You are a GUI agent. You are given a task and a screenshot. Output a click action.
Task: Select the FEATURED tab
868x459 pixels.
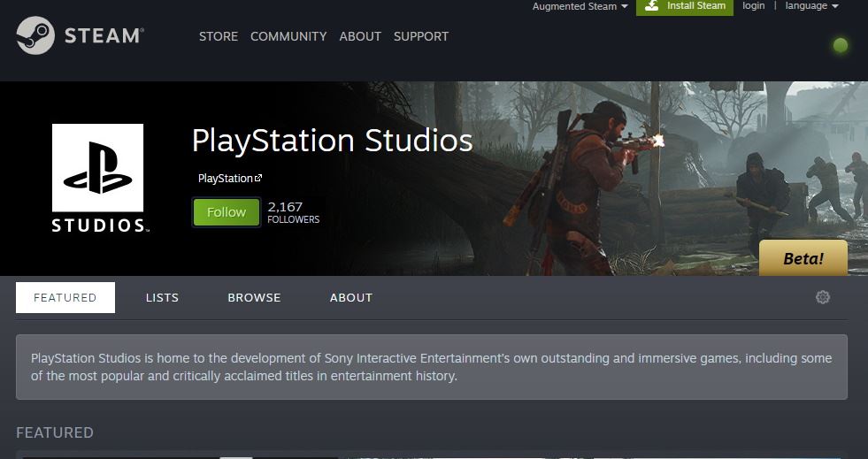65,297
